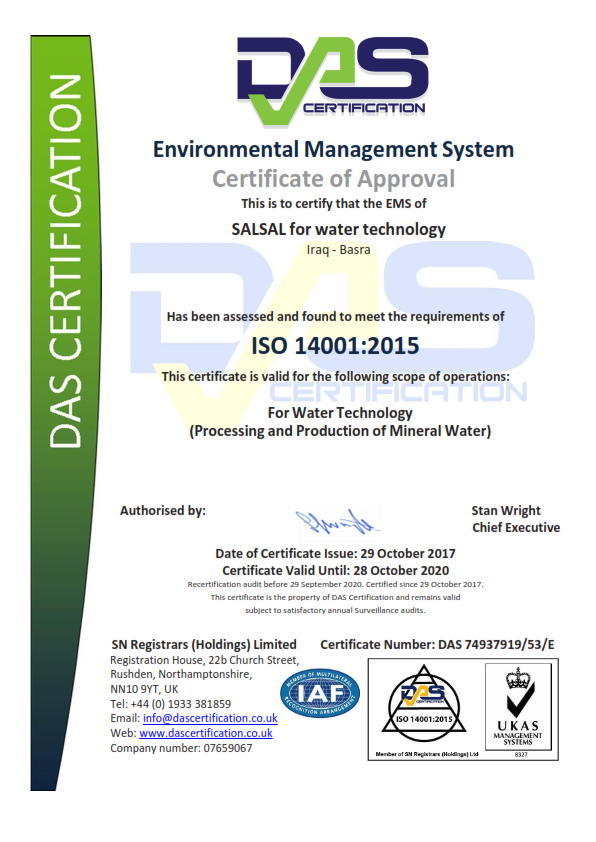
Task: Click 'Company number: 07659067' text
Action: click(x=181, y=748)
